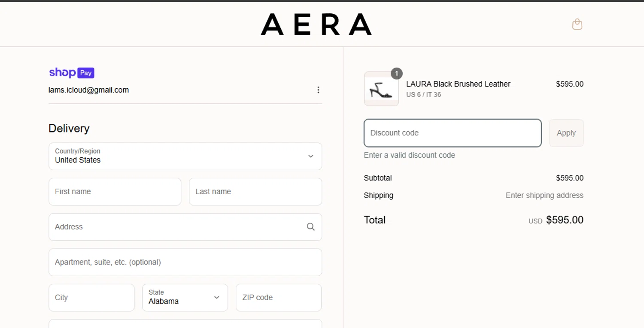The height and width of the screenshot is (328, 644).
Task: Focus the First name field
Action: [x=115, y=192]
